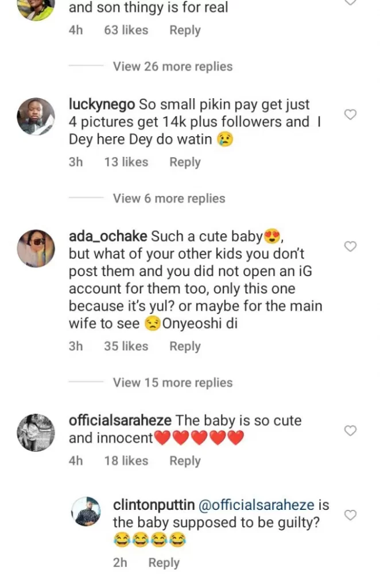Reply to luckynego's comment
This screenshot has width=380, height=588.
pyautogui.click(x=185, y=163)
